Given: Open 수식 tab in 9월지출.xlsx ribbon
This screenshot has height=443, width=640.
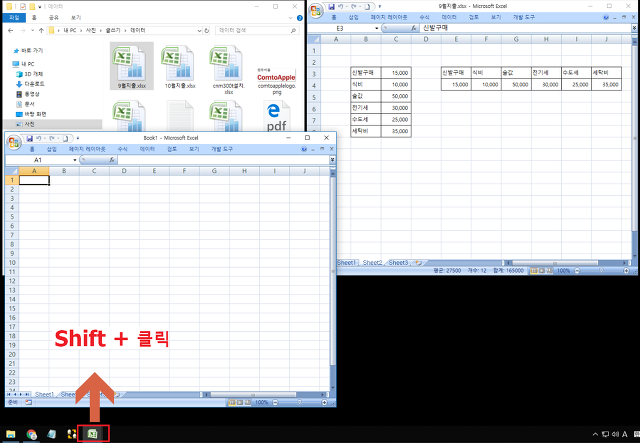Looking at the screenshot, I should (x=424, y=17).
